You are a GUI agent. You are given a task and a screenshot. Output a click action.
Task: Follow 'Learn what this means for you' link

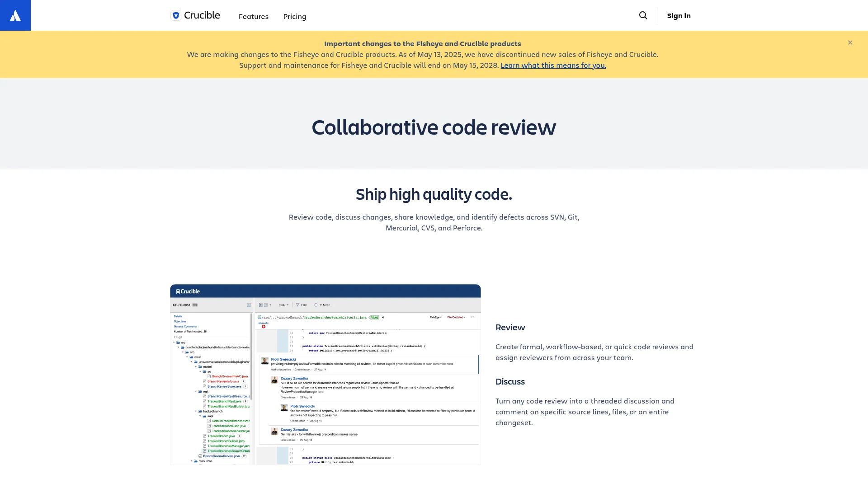(x=553, y=65)
